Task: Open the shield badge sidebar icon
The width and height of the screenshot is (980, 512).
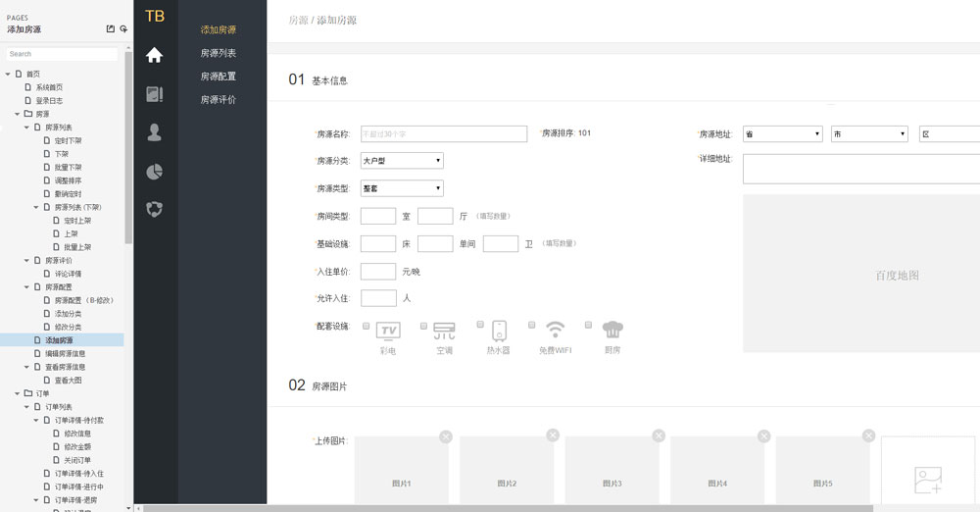Action: 155,209
